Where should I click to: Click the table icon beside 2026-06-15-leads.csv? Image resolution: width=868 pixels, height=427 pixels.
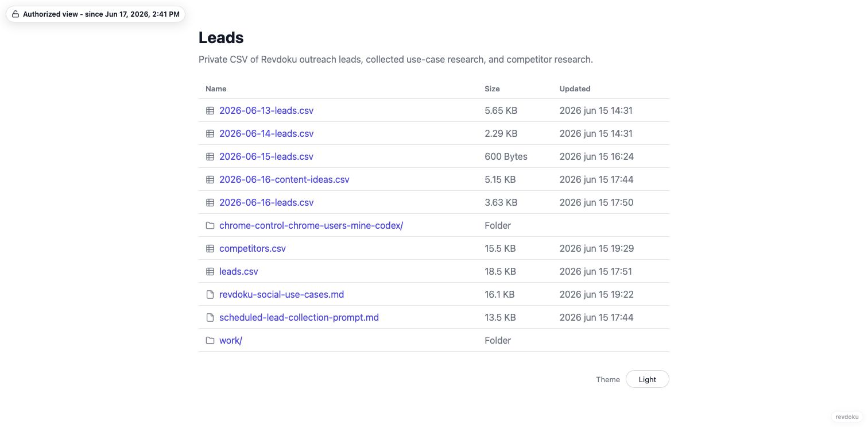pyautogui.click(x=210, y=156)
